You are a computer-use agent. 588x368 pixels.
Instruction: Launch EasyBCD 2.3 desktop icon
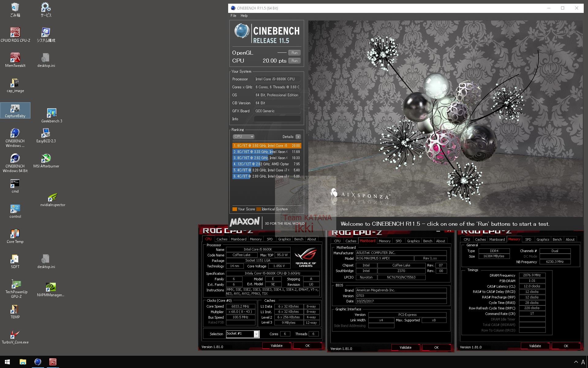click(46, 135)
